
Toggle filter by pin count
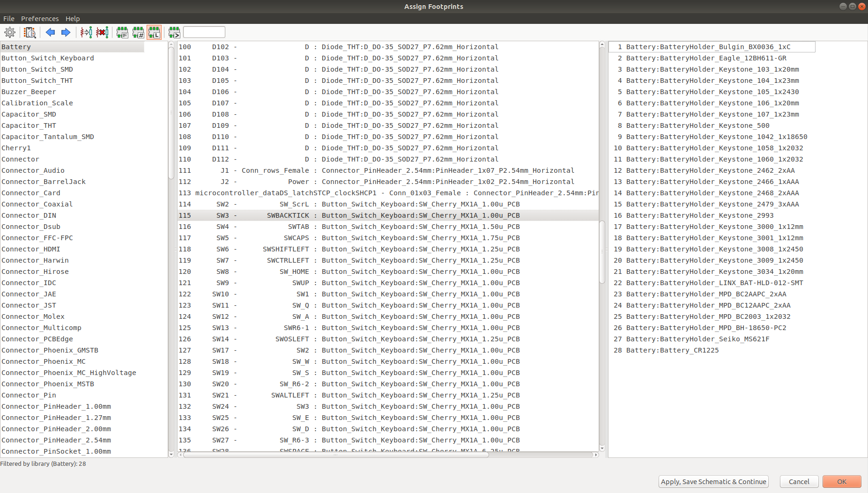(x=138, y=32)
